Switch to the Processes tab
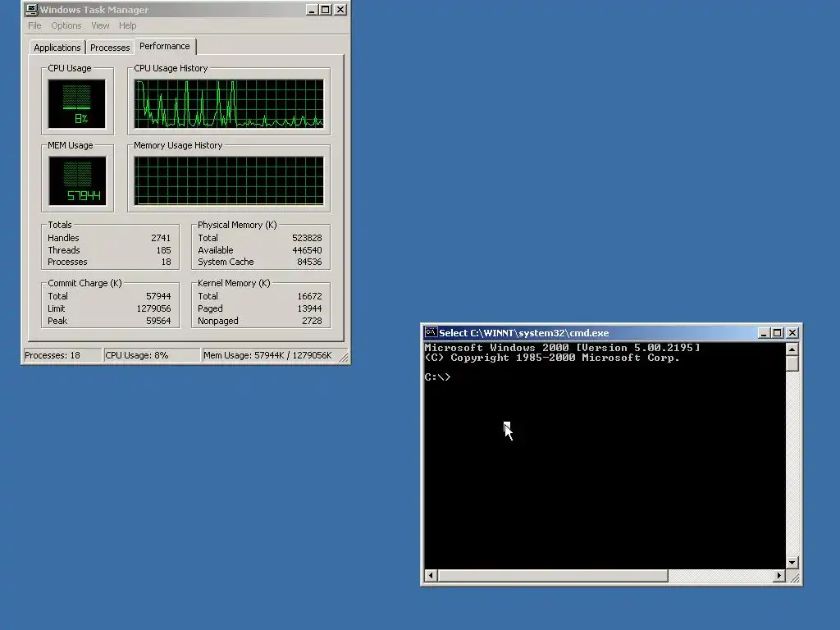The width and height of the screenshot is (840, 630). (x=110, y=47)
